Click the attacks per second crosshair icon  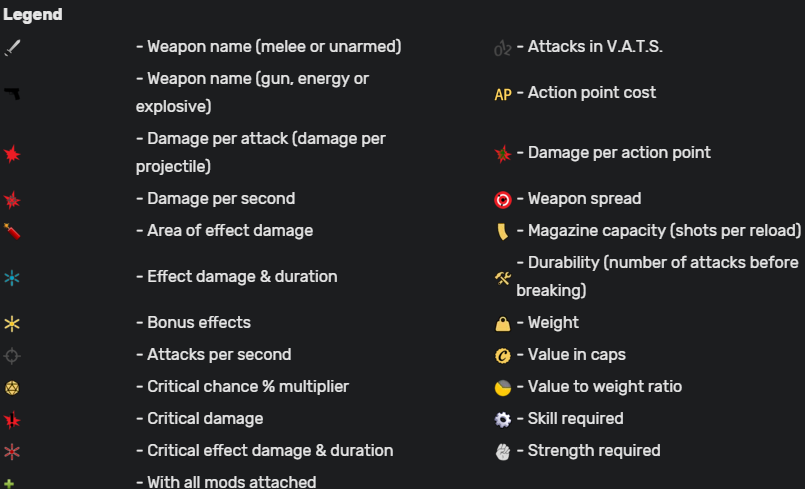coord(12,355)
